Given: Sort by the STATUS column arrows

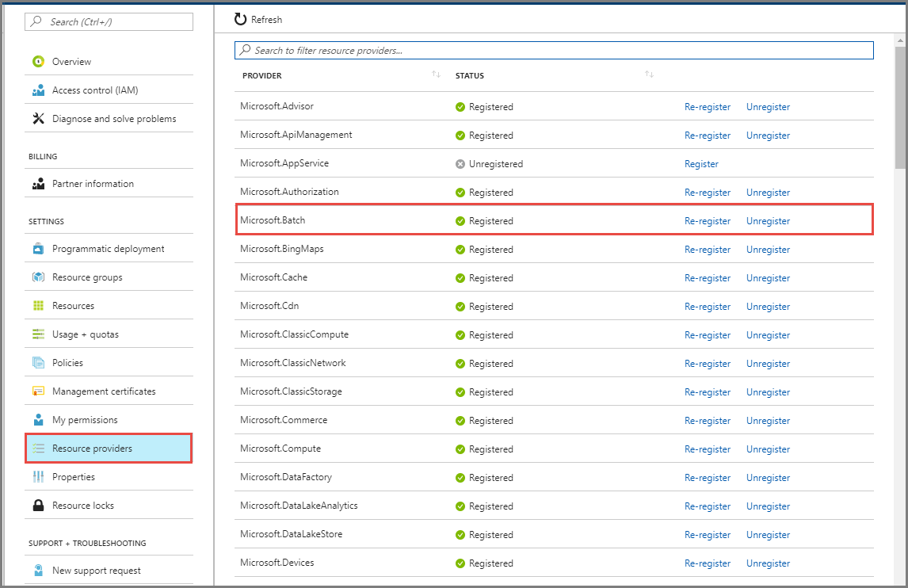Looking at the screenshot, I should coord(649,74).
